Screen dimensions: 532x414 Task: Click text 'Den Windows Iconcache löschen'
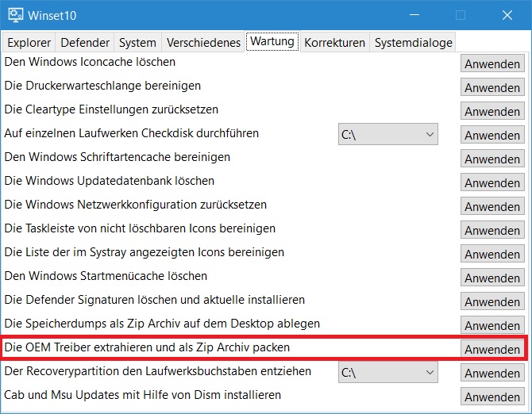click(90, 62)
